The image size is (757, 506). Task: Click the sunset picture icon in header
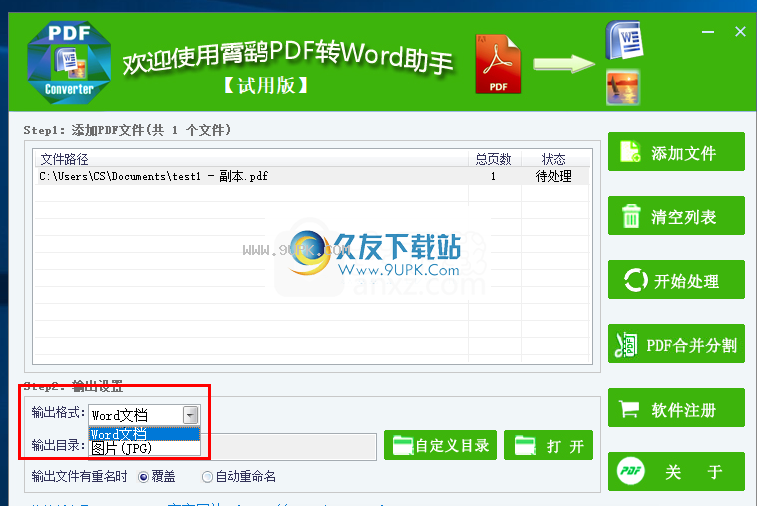pos(623,87)
